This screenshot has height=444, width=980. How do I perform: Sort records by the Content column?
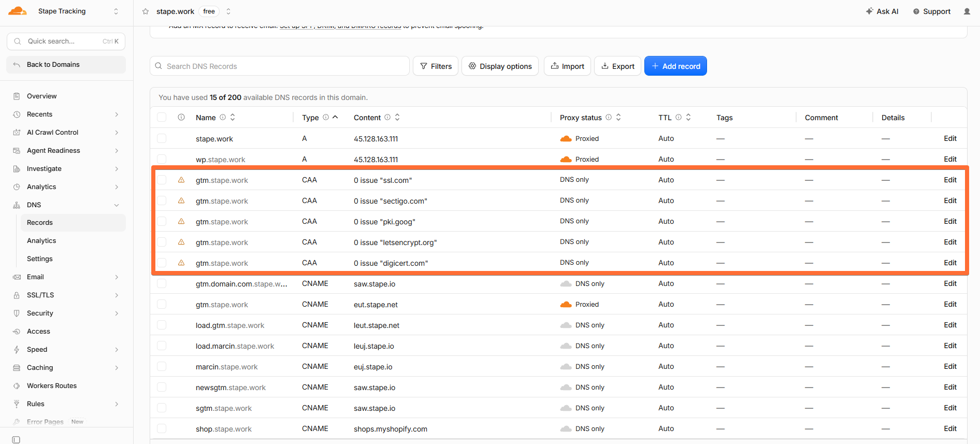(x=397, y=117)
